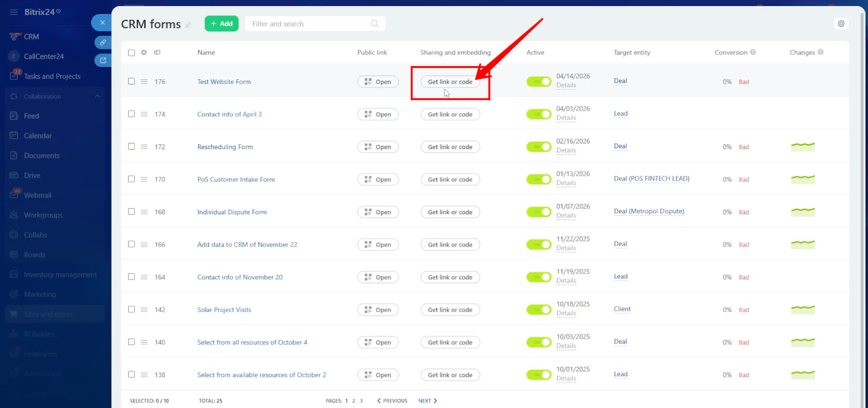The image size is (868, 408).
Task: Check the checkbox for Rescheduling Form row
Action: [x=131, y=146]
